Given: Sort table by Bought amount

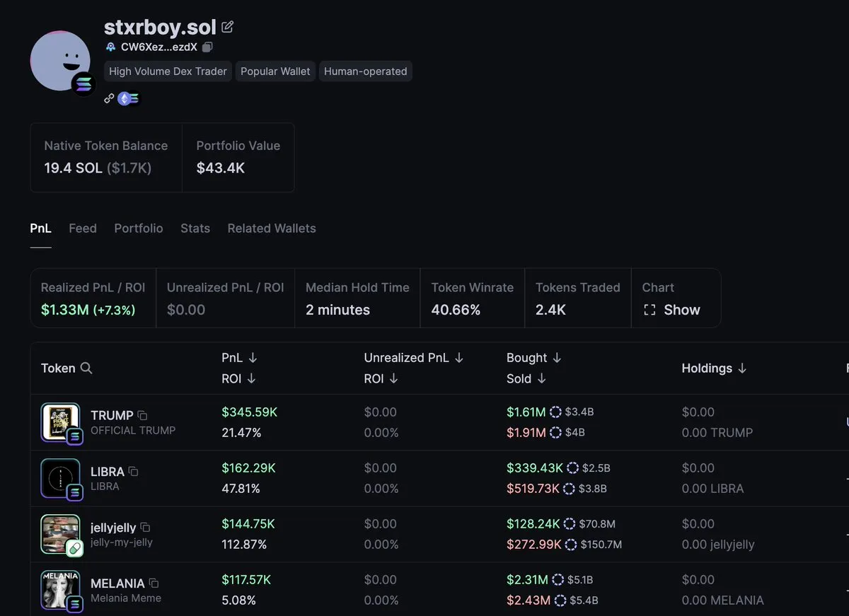Looking at the screenshot, I should tap(534, 358).
